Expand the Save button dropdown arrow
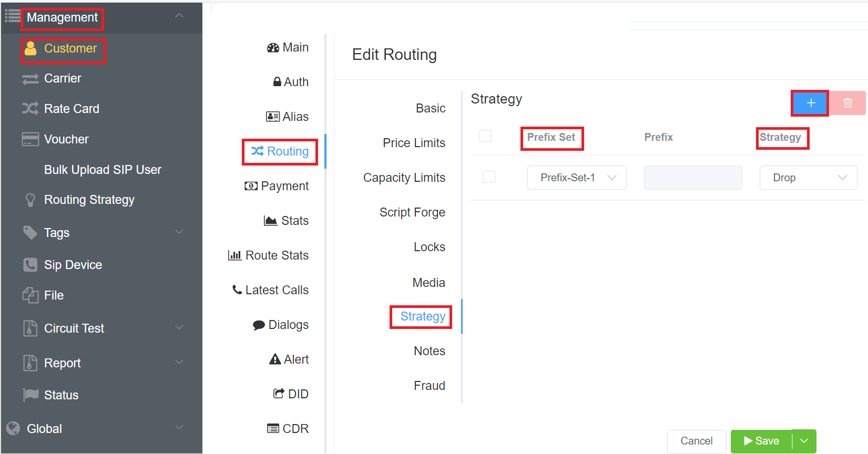868x454 pixels. coord(804,441)
